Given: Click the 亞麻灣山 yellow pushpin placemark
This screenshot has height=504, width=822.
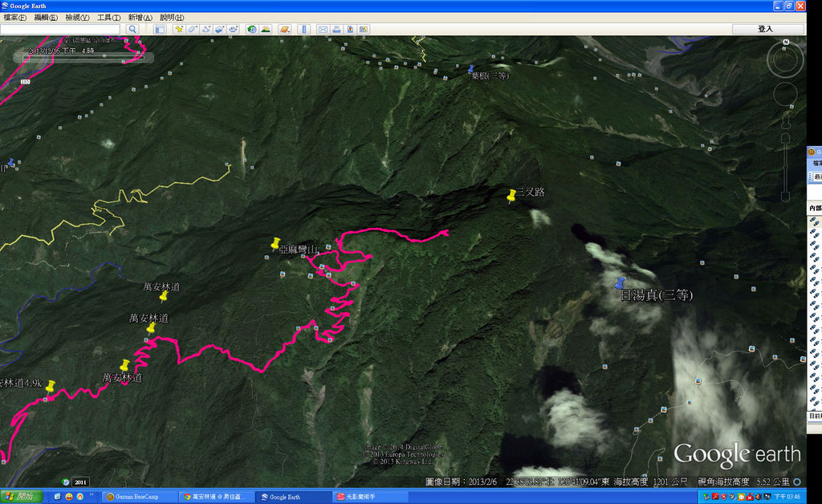Looking at the screenshot, I should pos(275,244).
